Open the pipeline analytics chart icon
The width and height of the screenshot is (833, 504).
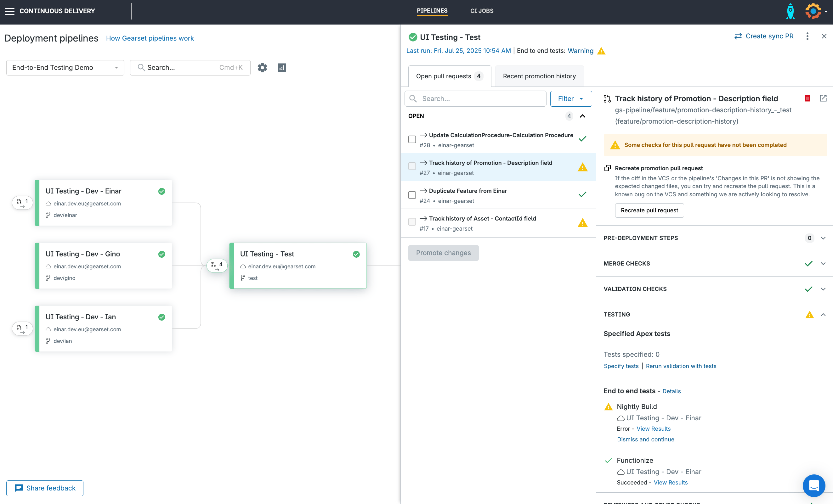[x=282, y=68]
